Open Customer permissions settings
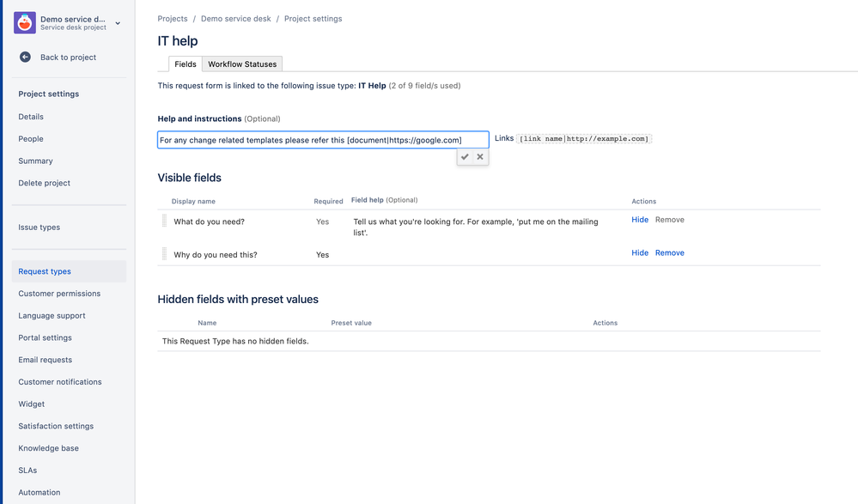 (x=59, y=294)
